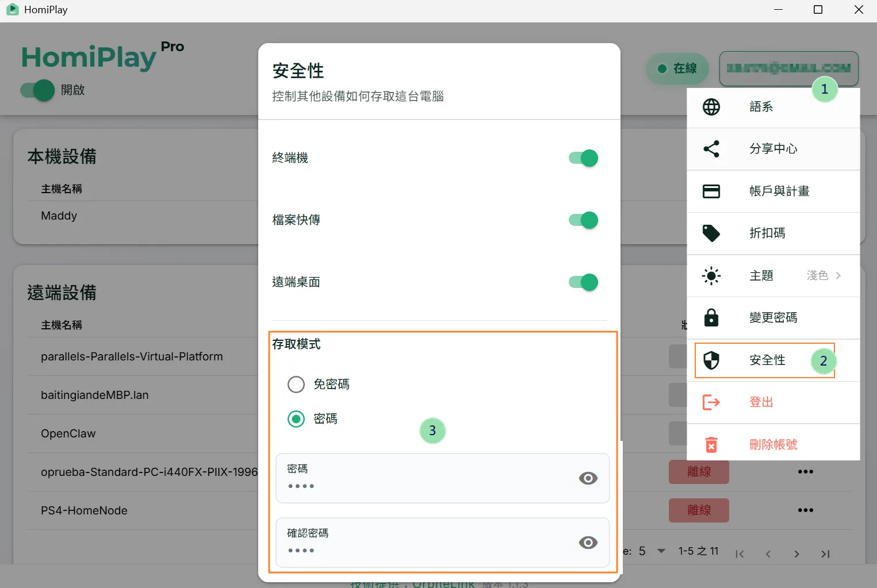Click the HomiPlay app icon in the title bar
Screen dimensions: 877x588
point(12,10)
